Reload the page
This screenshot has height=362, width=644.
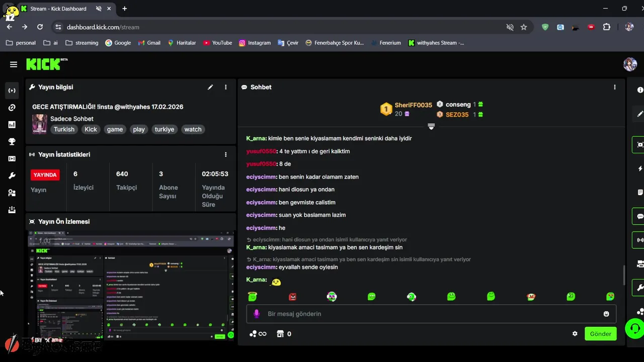tap(40, 27)
